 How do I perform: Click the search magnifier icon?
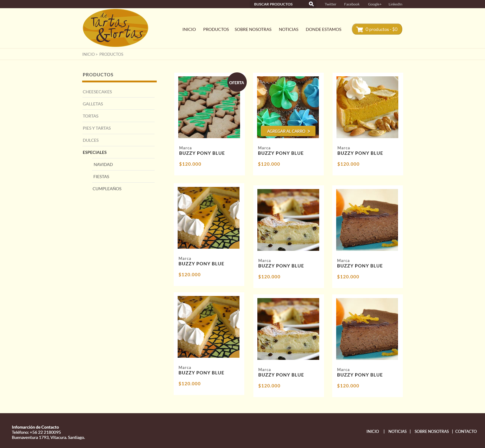(x=311, y=4)
